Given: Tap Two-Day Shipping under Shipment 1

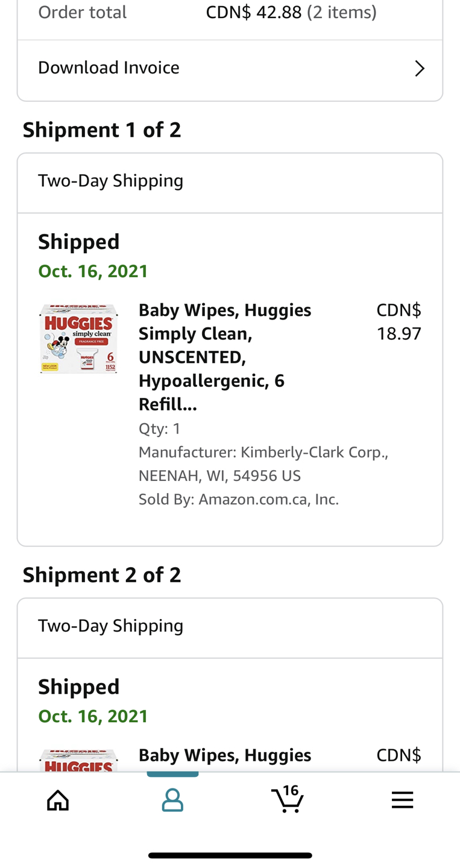Looking at the screenshot, I should point(110,180).
